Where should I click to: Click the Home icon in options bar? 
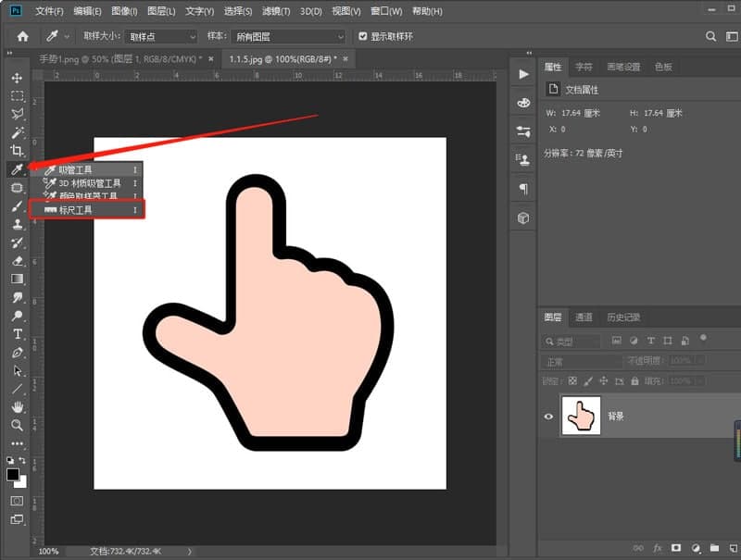[22, 36]
